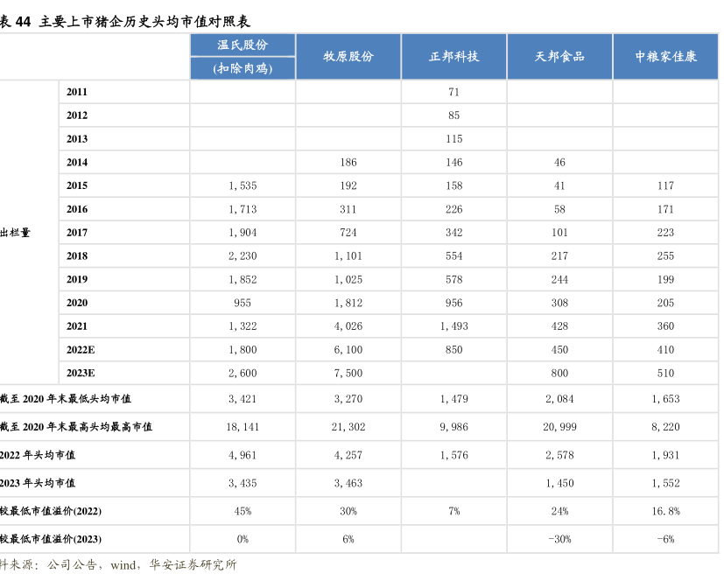Image resolution: width=724 pixels, height=588 pixels.
Task: Click cell 1,812 in 2020 row
Action: tap(348, 303)
